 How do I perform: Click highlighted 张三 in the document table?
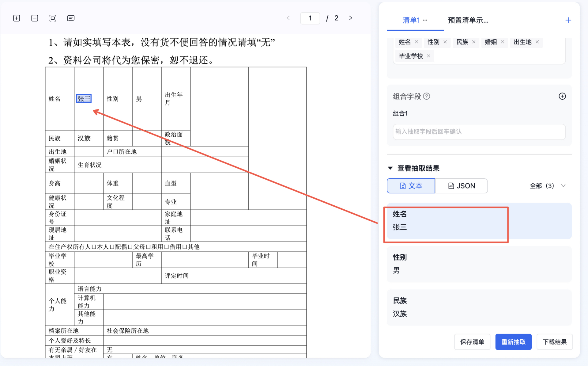(84, 99)
